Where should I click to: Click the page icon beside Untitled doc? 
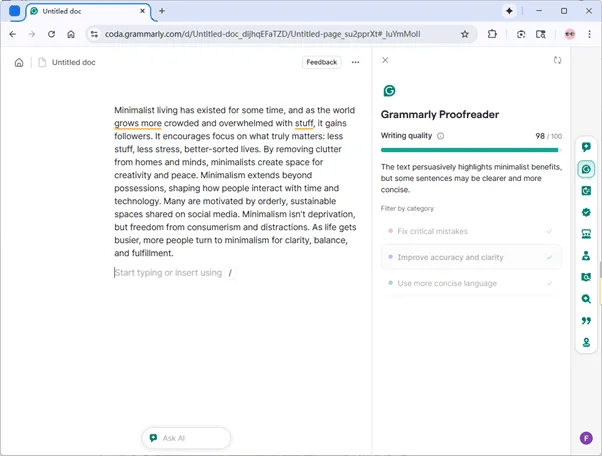[42, 63]
